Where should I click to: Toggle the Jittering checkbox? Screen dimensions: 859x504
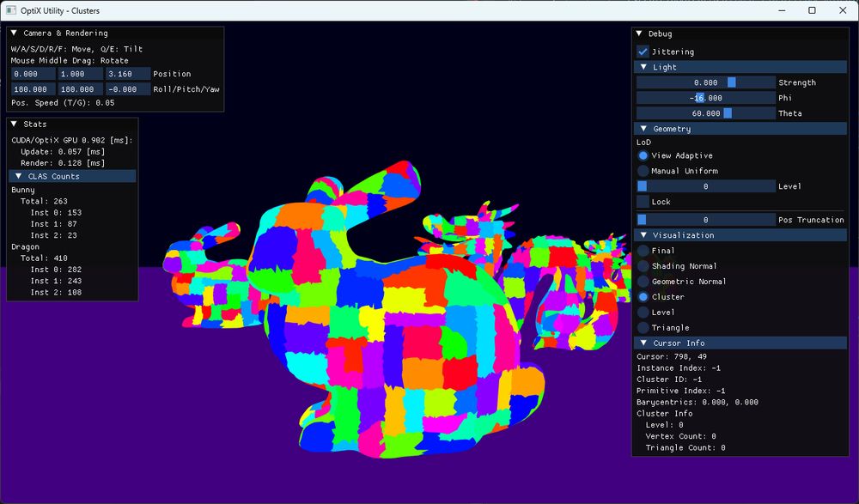(643, 52)
